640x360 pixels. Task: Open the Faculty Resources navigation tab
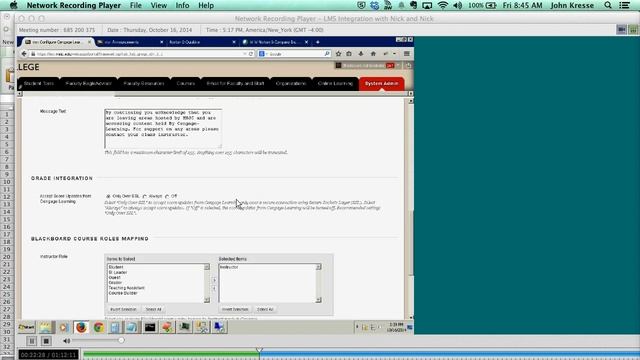coord(143,84)
